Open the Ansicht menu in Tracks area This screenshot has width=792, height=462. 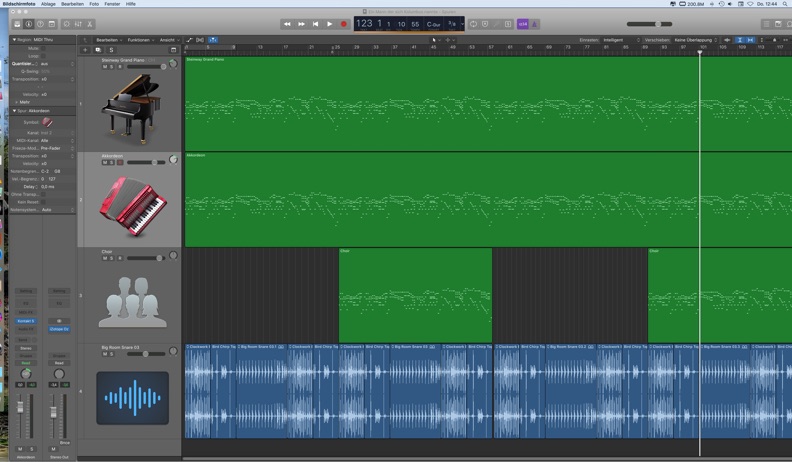click(169, 40)
